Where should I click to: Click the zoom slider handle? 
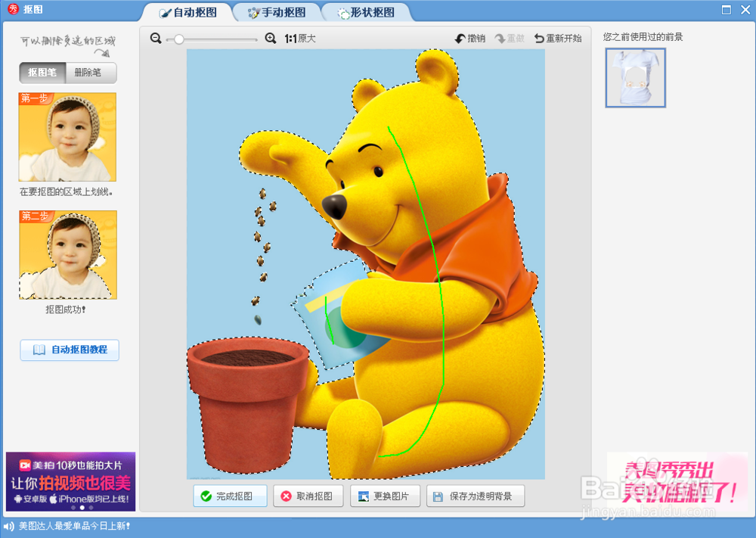179,39
